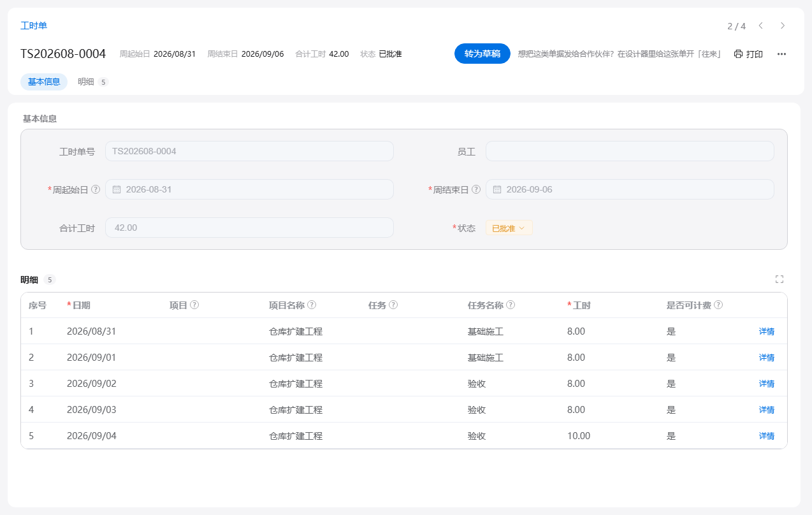The height and width of the screenshot is (515, 812).
Task: Open the 工时单 breadcrumb link
Action: click(x=34, y=25)
